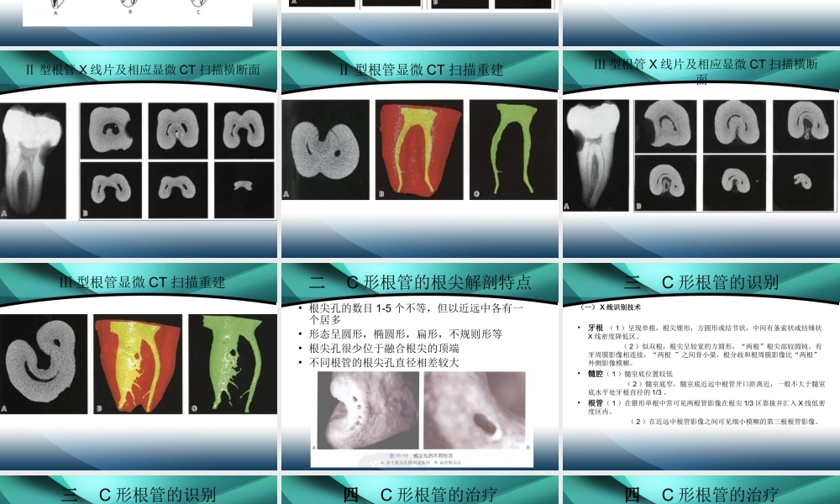Open slide titled Ⅱ型根管显微CT扫描重建

pos(420,154)
